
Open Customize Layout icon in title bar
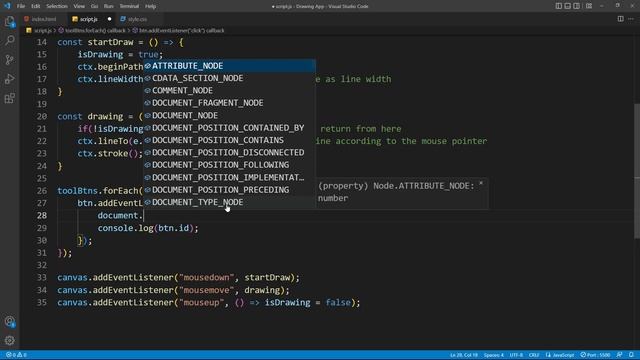[x=589, y=6]
